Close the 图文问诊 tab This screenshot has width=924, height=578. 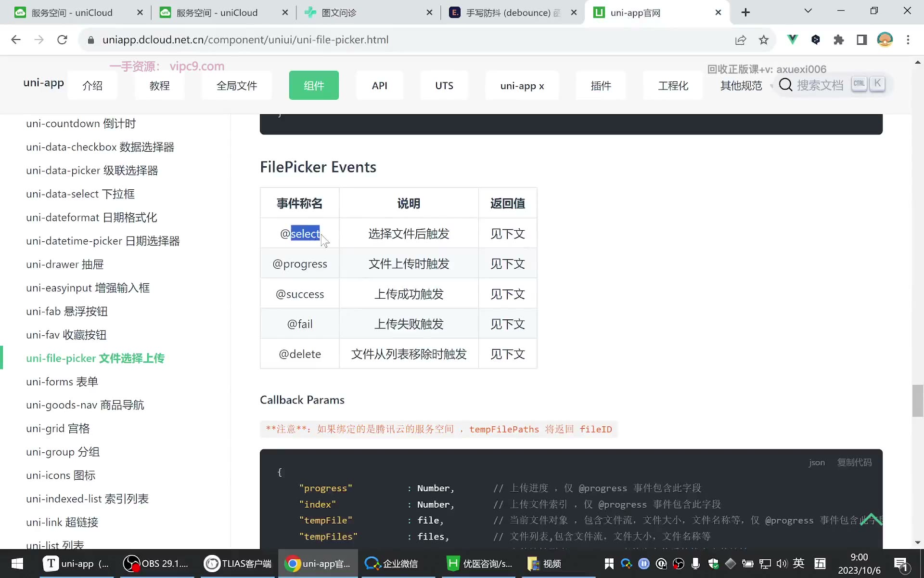click(429, 13)
